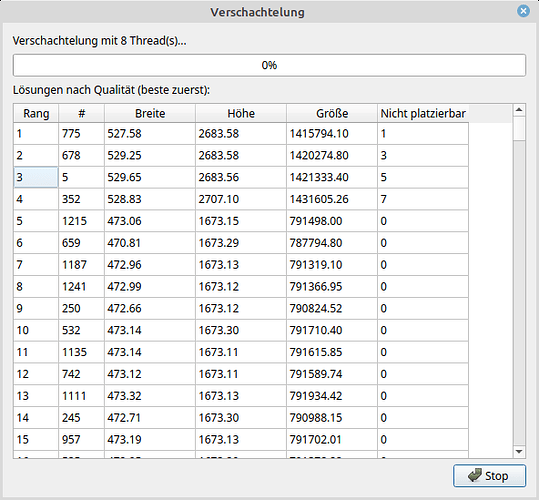The height and width of the screenshot is (500, 539).
Task: Click the scrollbar down arrow
Action: pos(519,452)
